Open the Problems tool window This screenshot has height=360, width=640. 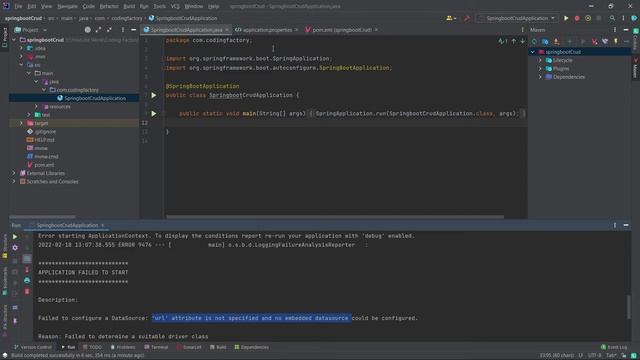click(x=123, y=347)
